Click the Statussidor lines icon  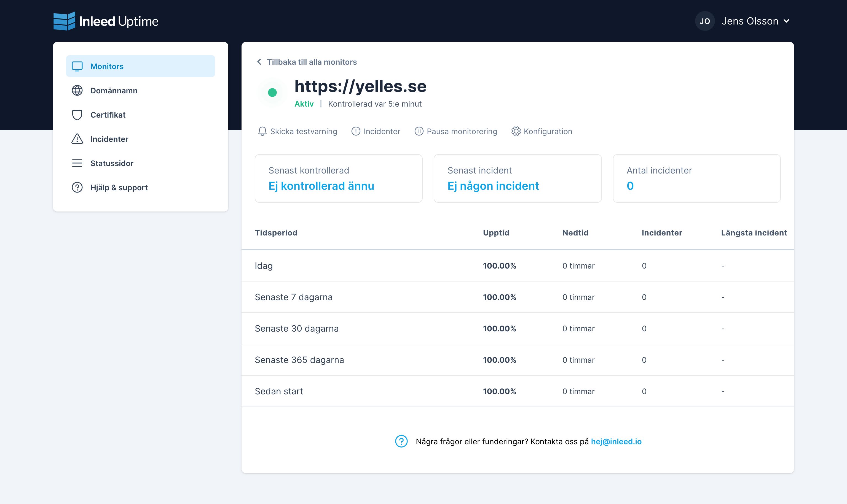77,163
